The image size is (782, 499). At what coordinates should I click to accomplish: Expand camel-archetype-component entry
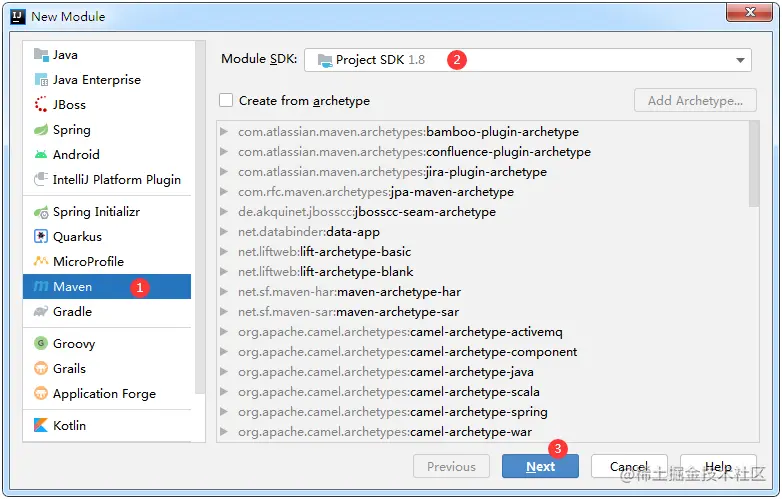tap(224, 351)
